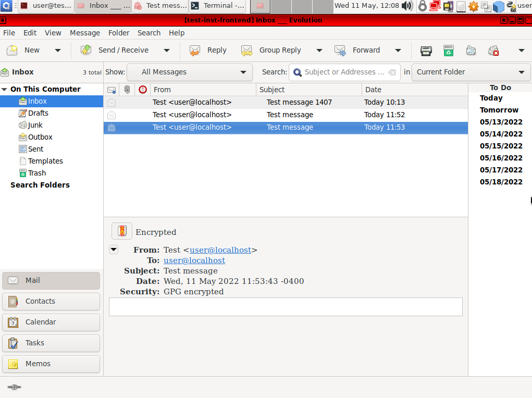Viewport: 532px width, 398px height.
Task: Click envelope icon of 11:53 message
Action: [112, 128]
